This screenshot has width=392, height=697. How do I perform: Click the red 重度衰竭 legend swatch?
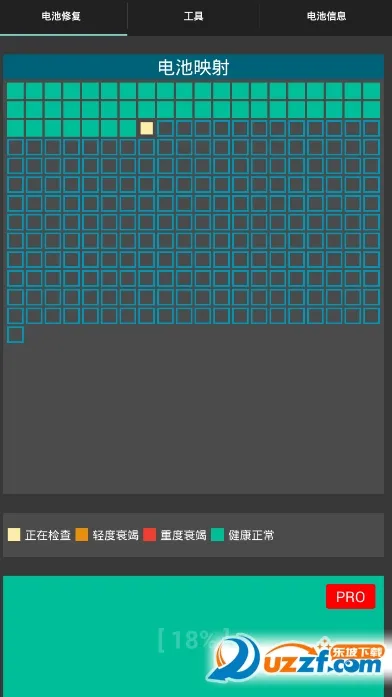(x=150, y=535)
